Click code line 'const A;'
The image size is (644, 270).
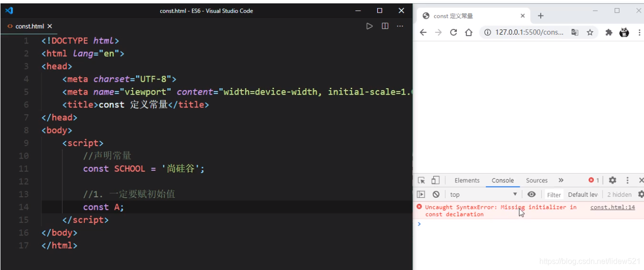coord(103,207)
